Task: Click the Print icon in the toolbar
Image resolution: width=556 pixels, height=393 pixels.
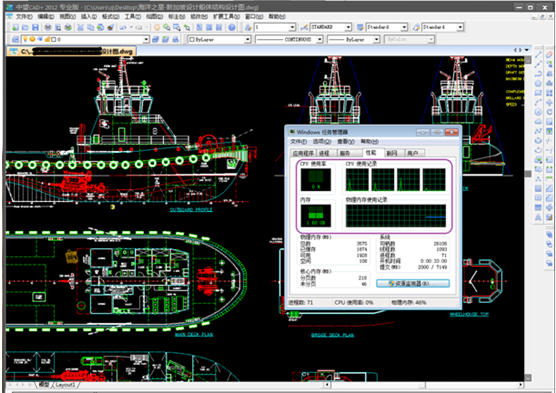Action: (48, 27)
